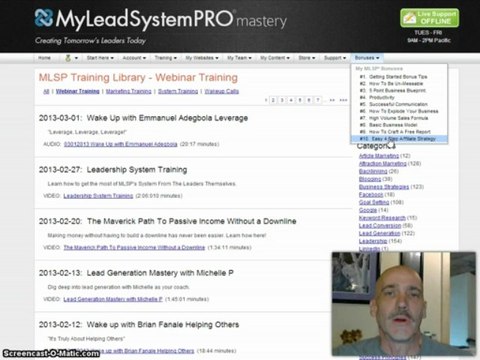The height and width of the screenshot is (360, 480).
Task: Open Backlinking category
Action: (373, 171)
